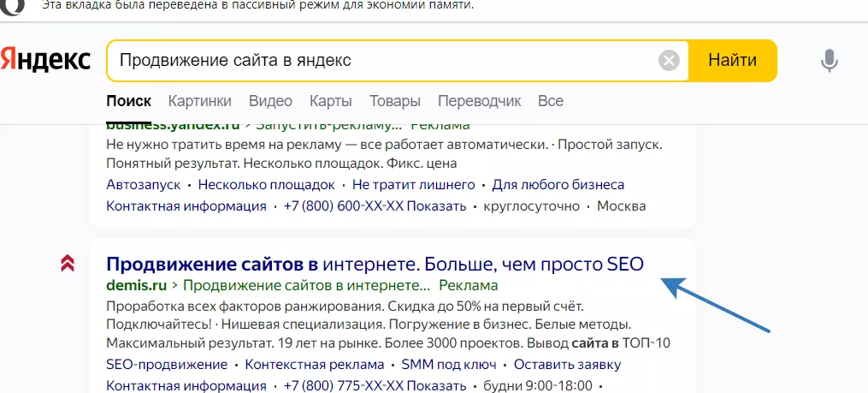Click the 'будни 9:00-18:00' hours text

coord(538,386)
